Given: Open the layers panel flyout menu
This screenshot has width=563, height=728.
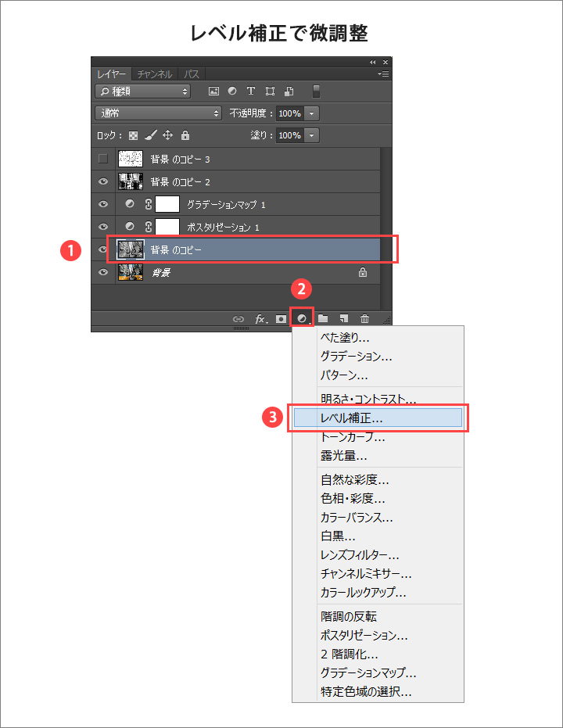Looking at the screenshot, I should click(383, 74).
